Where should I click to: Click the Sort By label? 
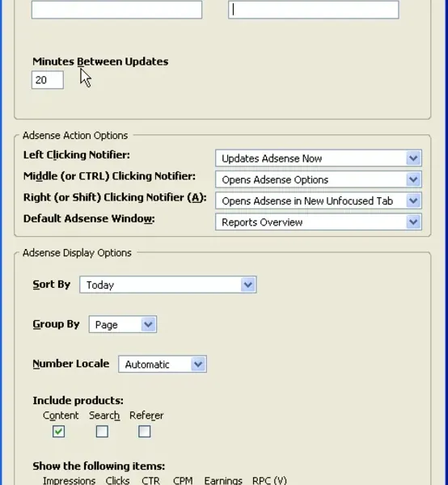[52, 285]
